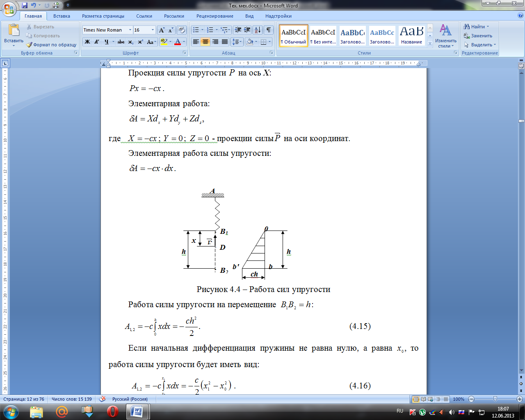
Task: Open the Рецензирование ribbon tab
Action: [x=215, y=16]
